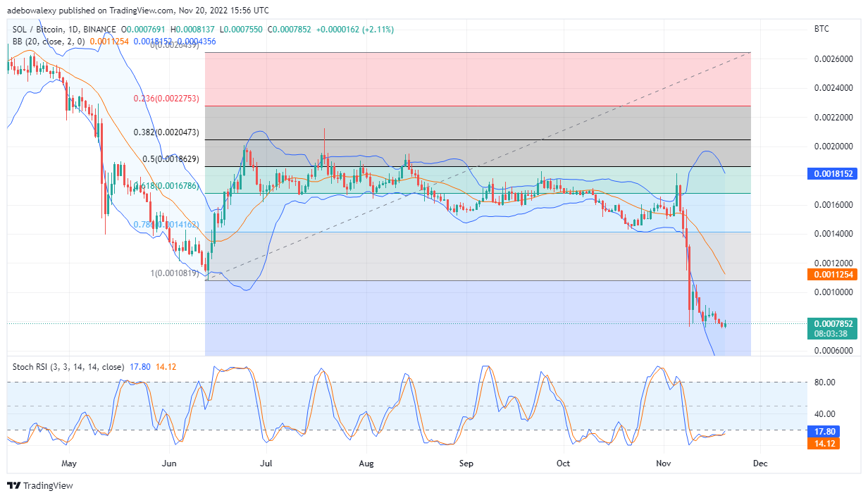This screenshot has width=868, height=498.
Task: Click the orange Stoch RSI value 14.12 in legend
Action: [166, 367]
